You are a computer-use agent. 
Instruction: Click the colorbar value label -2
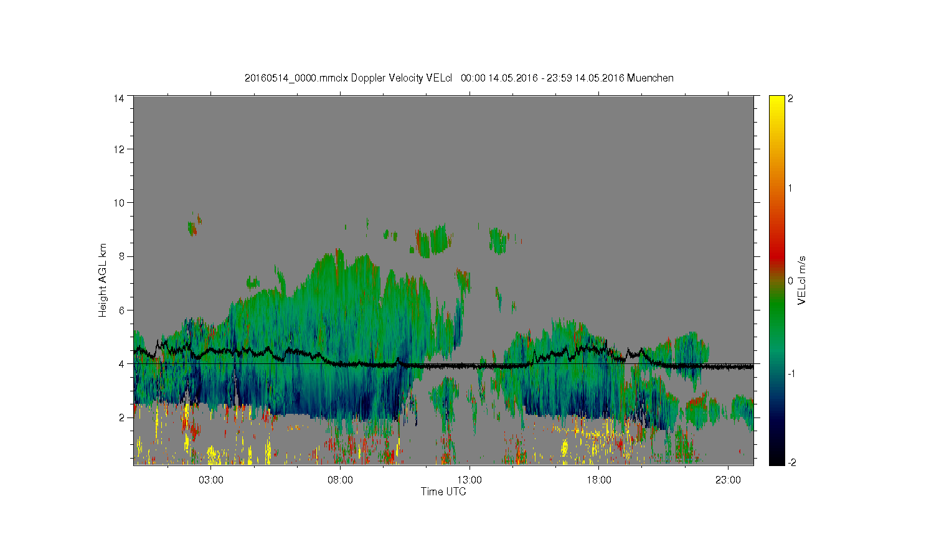point(791,463)
